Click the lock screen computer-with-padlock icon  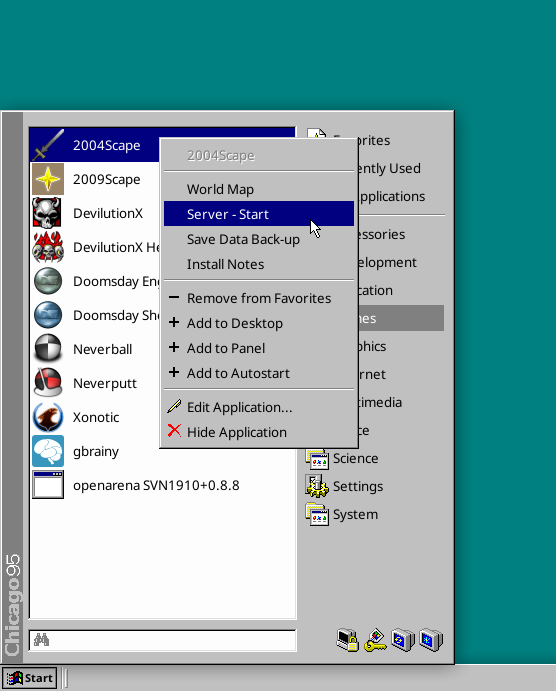(x=347, y=640)
